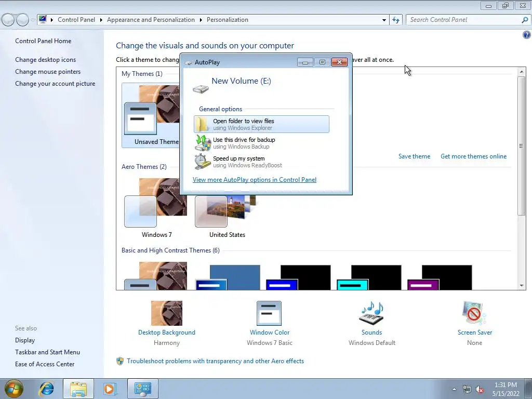Open recent pages dropdown arrow
This screenshot has height=399, width=532.
point(33,20)
